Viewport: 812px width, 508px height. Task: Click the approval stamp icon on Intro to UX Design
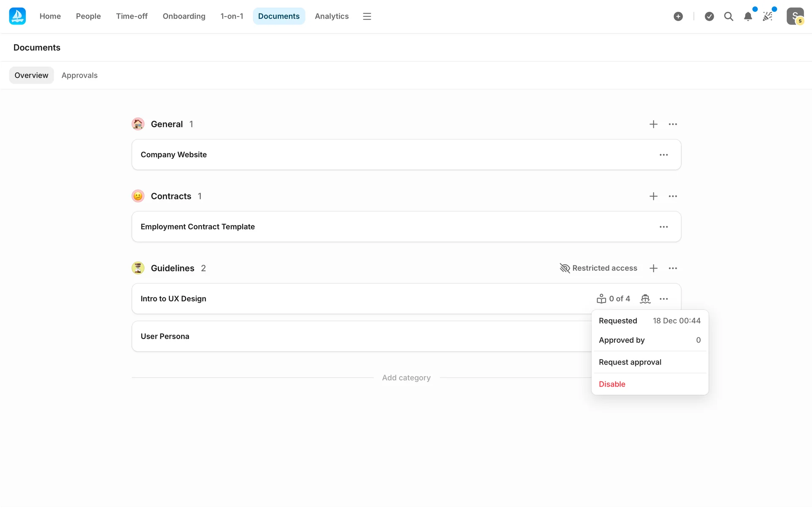coord(645,299)
